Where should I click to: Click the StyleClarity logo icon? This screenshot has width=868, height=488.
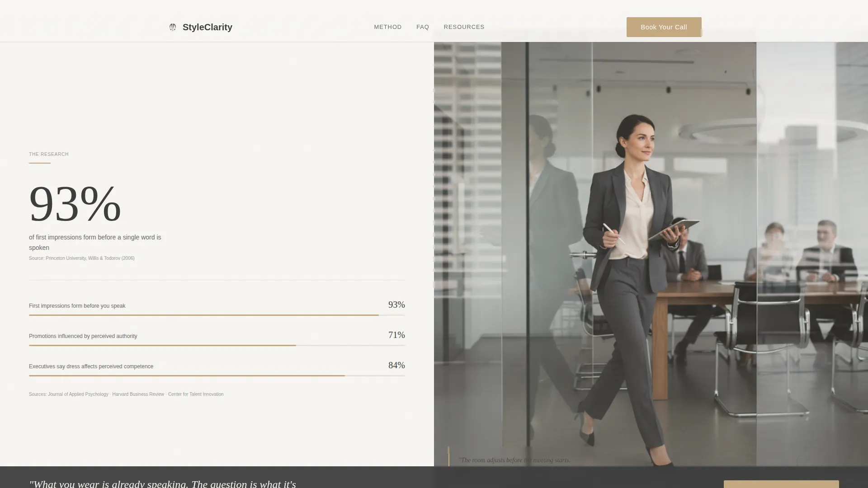coord(173,27)
